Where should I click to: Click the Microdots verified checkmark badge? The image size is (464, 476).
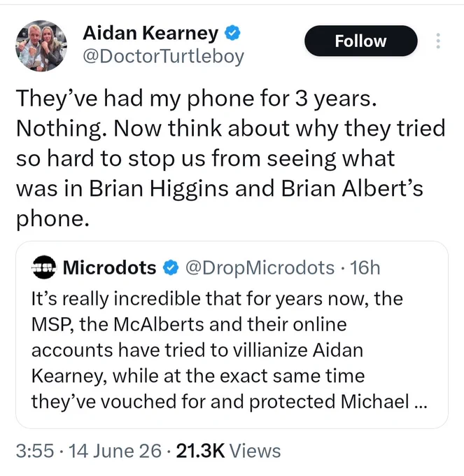click(171, 267)
